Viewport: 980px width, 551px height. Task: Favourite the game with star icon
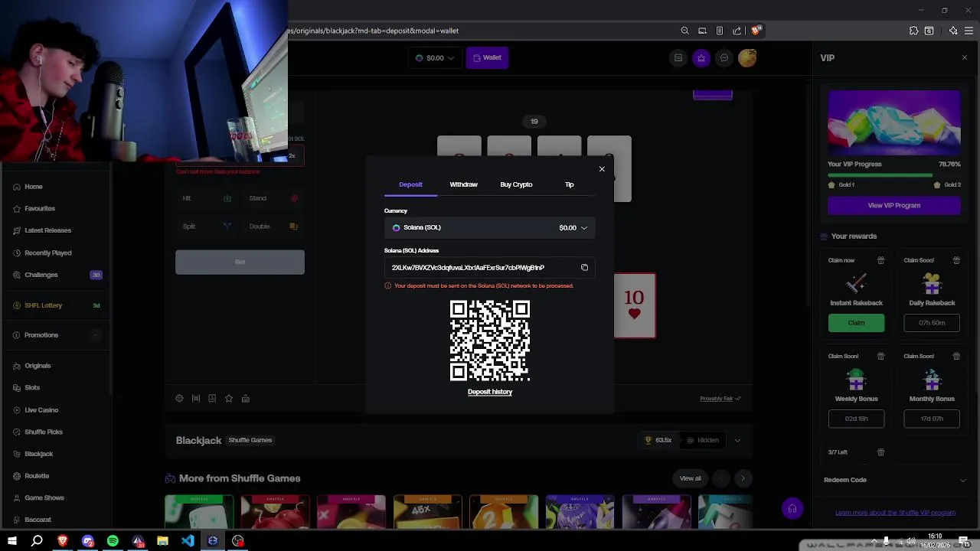click(x=228, y=399)
